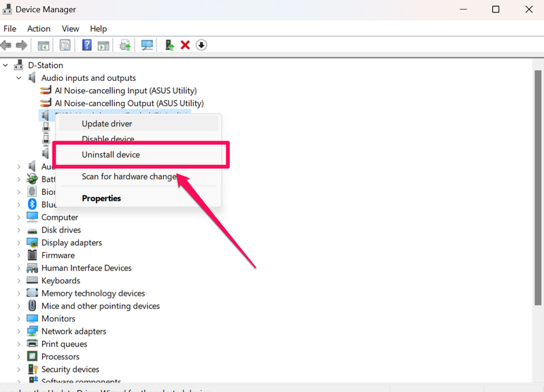544x392 pixels.
Task: Open Properties from the context menu
Action: (101, 198)
